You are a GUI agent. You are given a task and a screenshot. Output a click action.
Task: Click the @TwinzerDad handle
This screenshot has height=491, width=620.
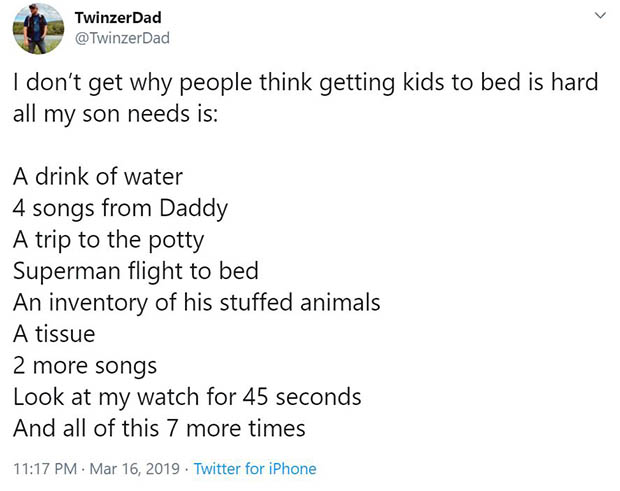click(122, 39)
